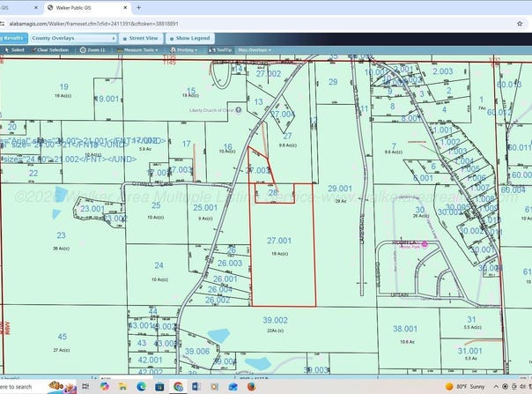The width and height of the screenshot is (532, 394).
Task: Close the Walker Public GIS tab
Action: click(x=125, y=7)
